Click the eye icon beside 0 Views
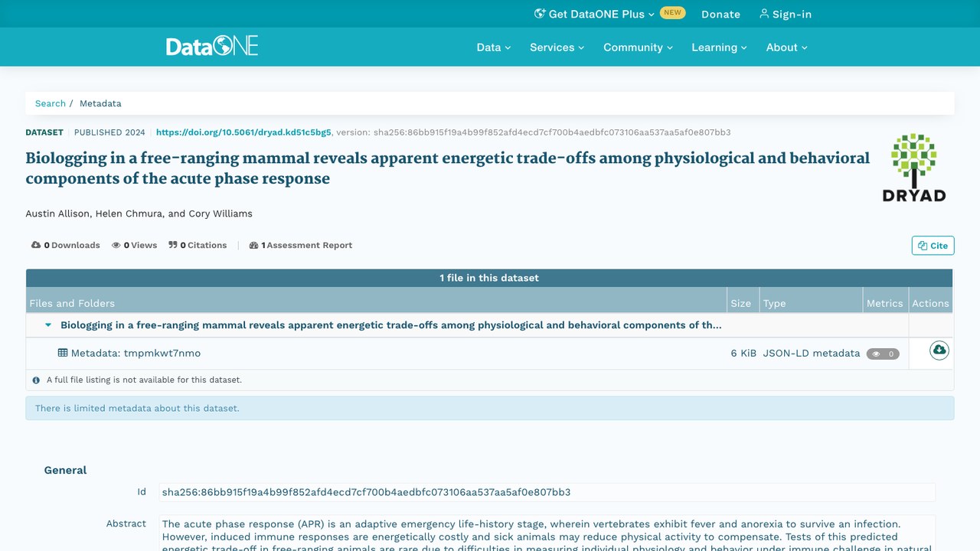This screenshot has width=980, height=551. pyautogui.click(x=116, y=245)
